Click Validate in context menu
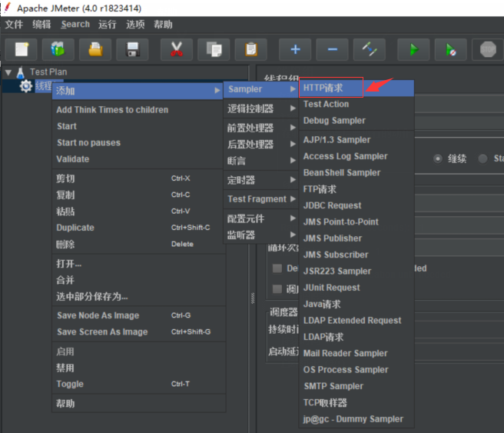The height and width of the screenshot is (433, 504). pyautogui.click(x=139, y=159)
